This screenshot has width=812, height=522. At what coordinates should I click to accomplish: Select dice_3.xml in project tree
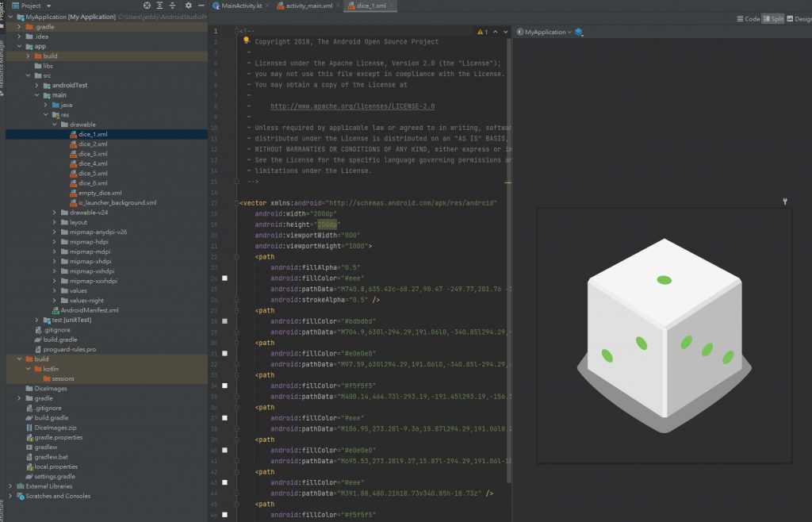(x=93, y=154)
